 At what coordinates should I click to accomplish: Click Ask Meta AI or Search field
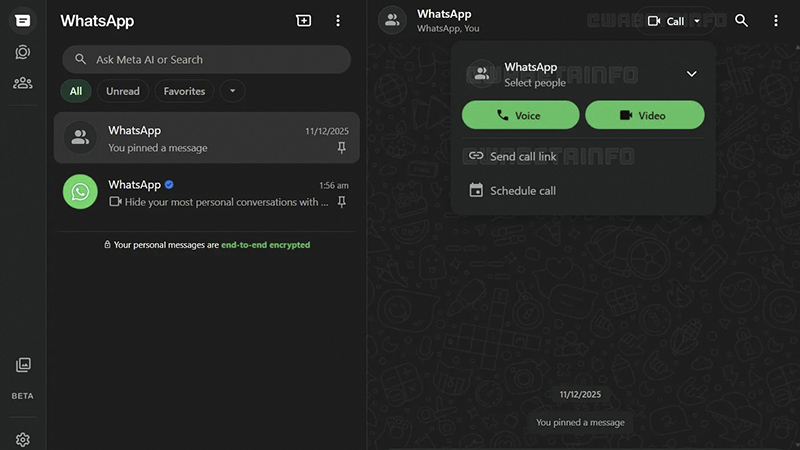[x=207, y=59]
